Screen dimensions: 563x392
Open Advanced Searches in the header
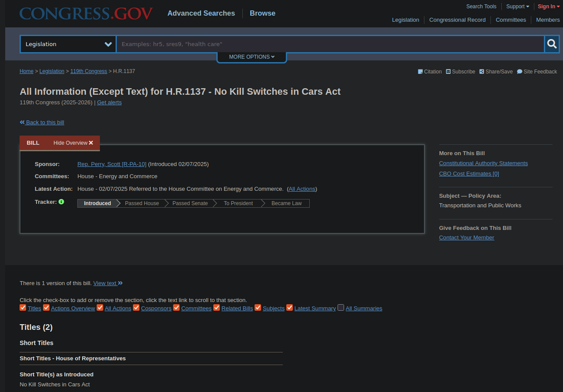pyautogui.click(x=201, y=13)
